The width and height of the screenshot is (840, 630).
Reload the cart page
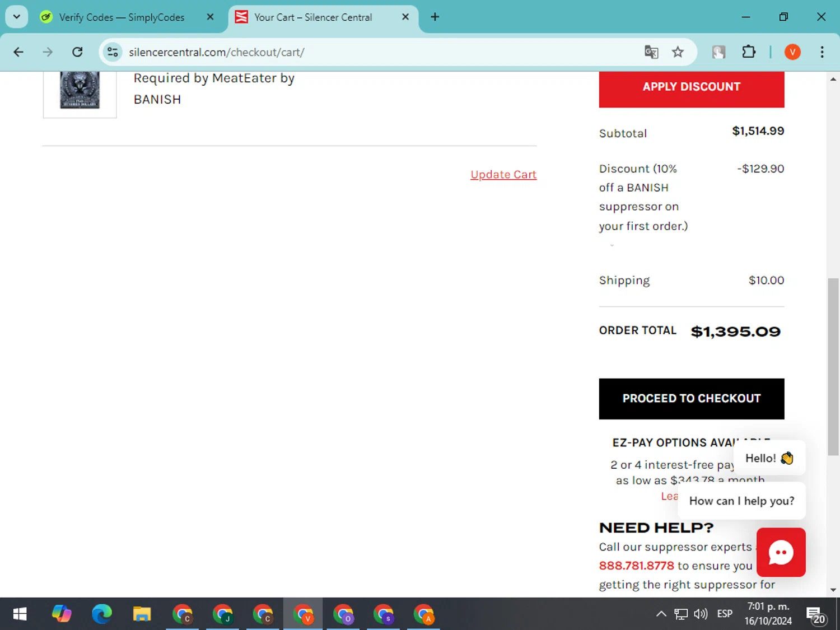(77, 52)
